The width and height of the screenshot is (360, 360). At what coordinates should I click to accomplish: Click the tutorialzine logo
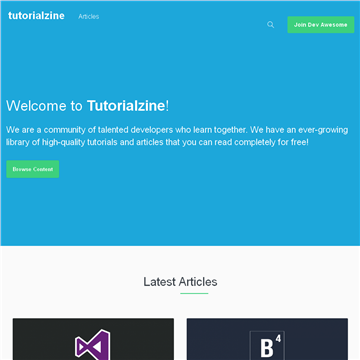tap(36, 16)
